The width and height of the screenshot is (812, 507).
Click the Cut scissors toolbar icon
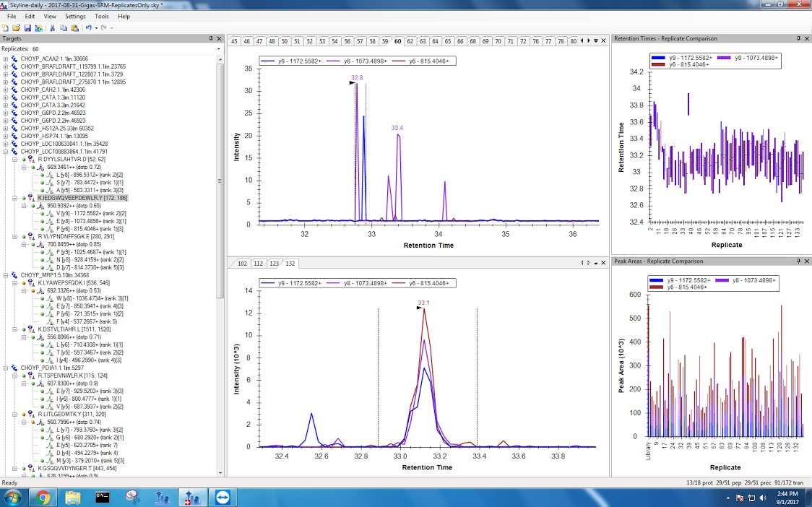tap(53, 27)
